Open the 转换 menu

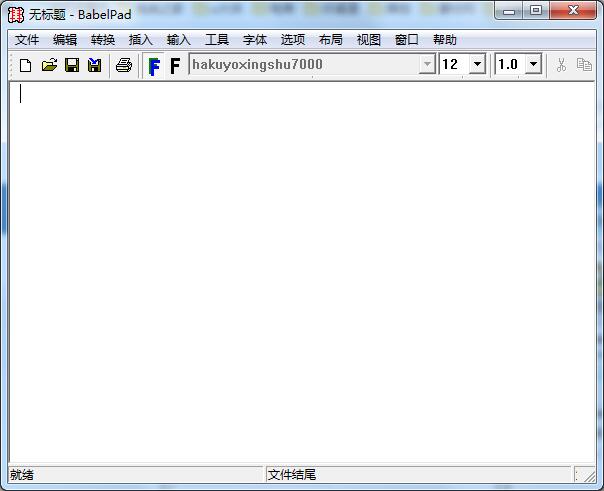click(103, 40)
